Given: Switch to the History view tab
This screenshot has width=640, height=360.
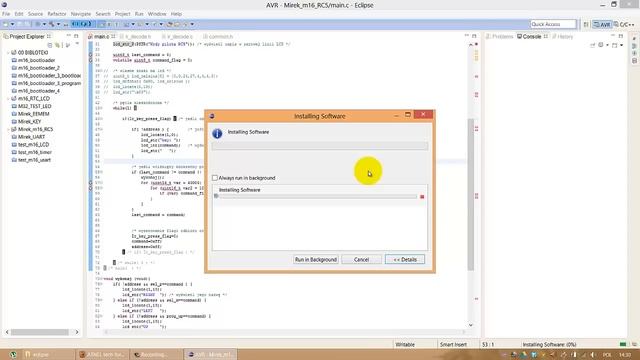Looking at the screenshot, I should pyautogui.click(x=562, y=37).
